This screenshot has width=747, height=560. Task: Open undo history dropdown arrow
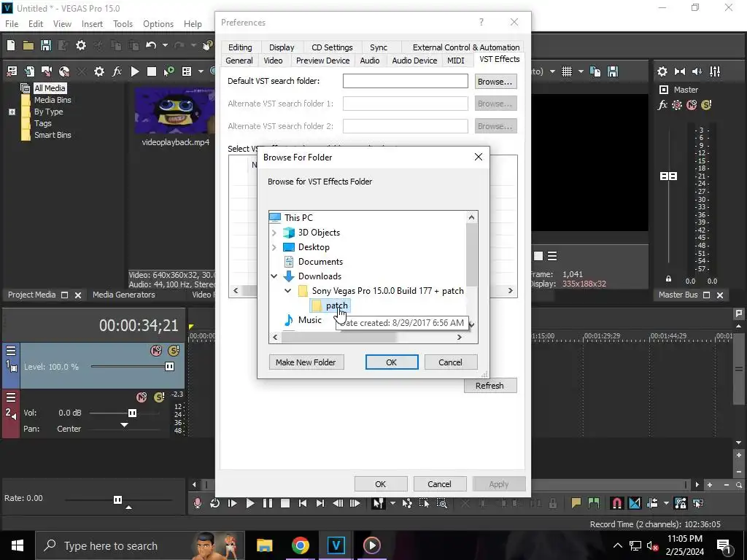(x=165, y=45)
